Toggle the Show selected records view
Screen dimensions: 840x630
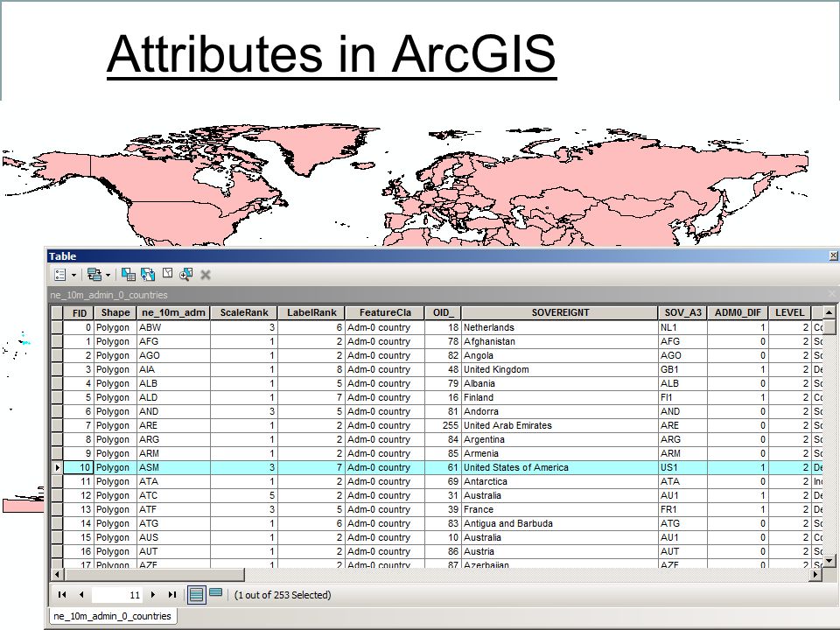click(x=216, y=593)
